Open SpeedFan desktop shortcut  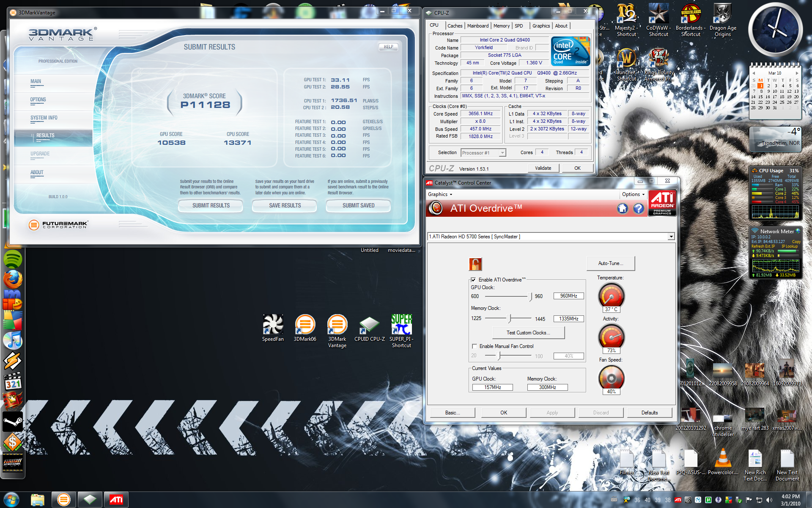tap(273, 328)
